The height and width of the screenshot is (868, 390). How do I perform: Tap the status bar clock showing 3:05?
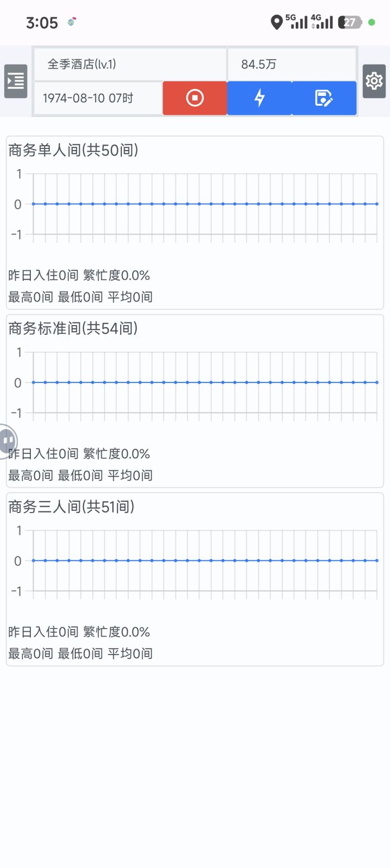(x=42, y=23)
